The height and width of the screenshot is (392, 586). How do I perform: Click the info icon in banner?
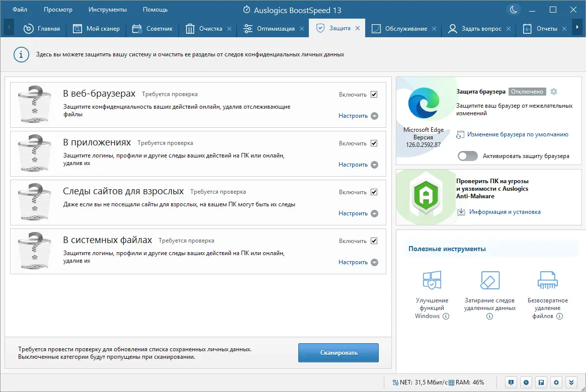(x=21, y=55)
